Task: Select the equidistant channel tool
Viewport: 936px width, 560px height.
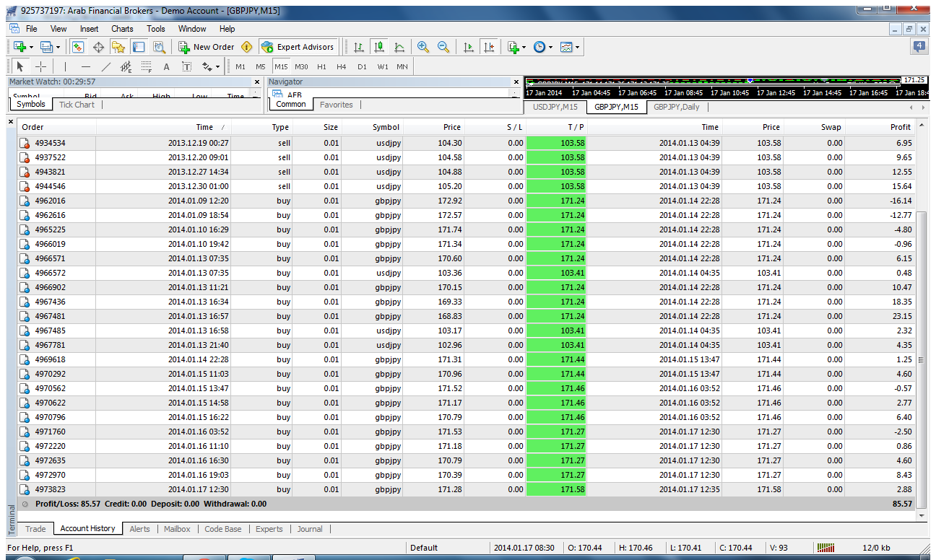Action: coord(126,67)
